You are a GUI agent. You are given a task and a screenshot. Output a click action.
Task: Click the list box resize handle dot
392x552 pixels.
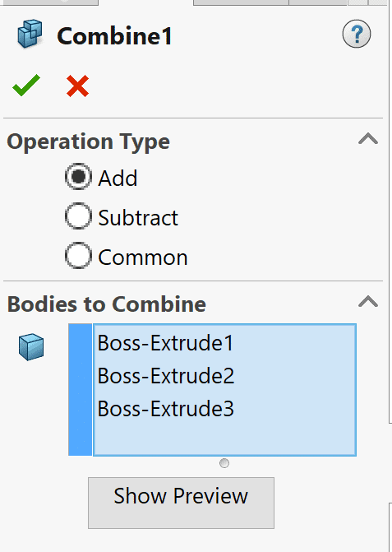point(224,463)
